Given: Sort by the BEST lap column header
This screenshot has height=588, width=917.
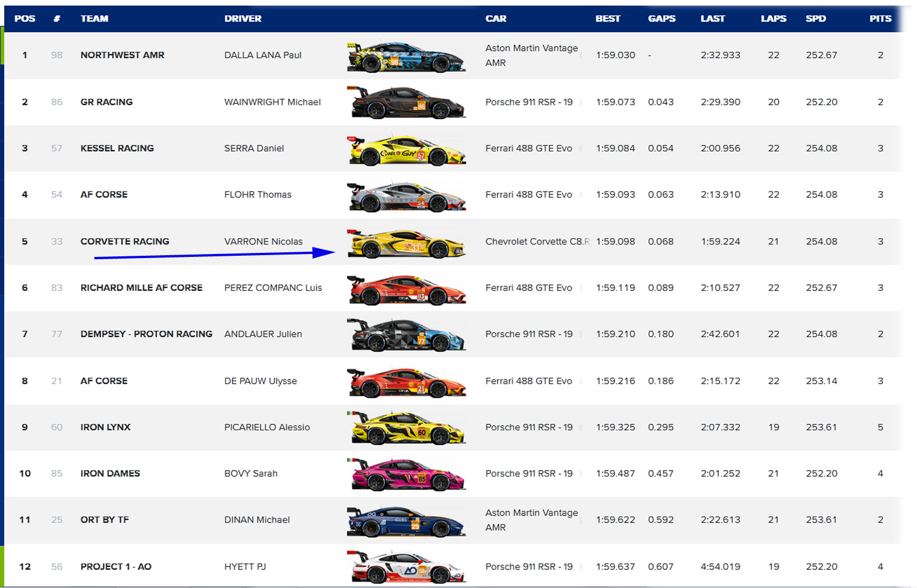Looking at the screenshot, I should (607, 19).
